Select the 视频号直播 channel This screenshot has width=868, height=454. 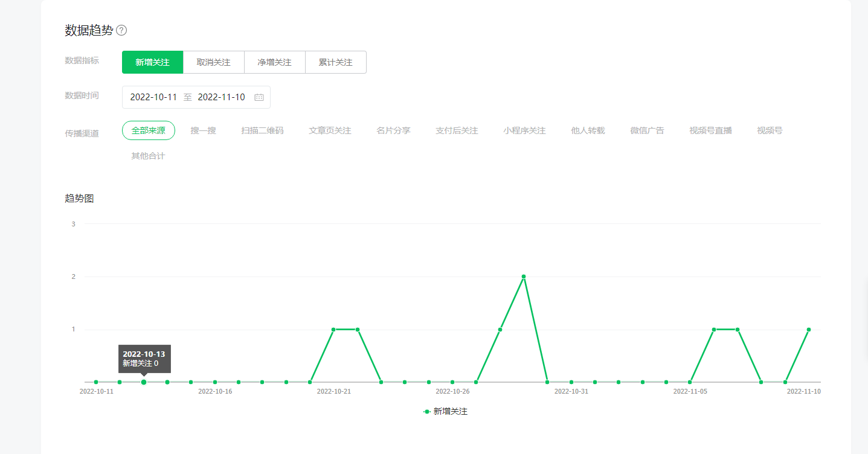710,130
